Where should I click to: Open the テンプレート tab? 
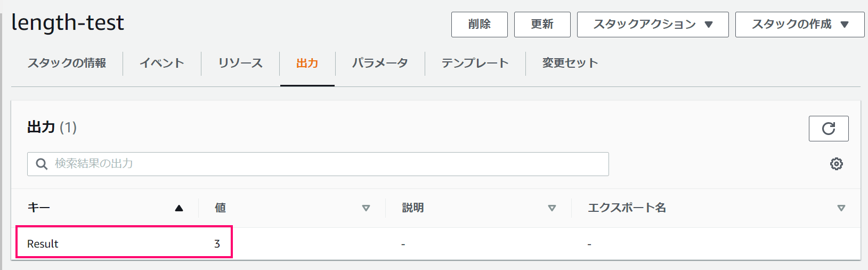475,63
